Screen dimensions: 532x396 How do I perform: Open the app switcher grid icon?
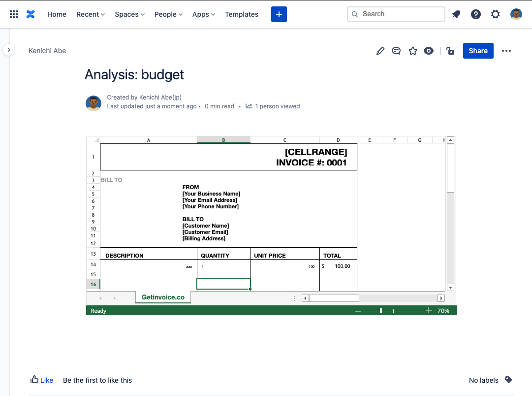(x=14, y=14)
